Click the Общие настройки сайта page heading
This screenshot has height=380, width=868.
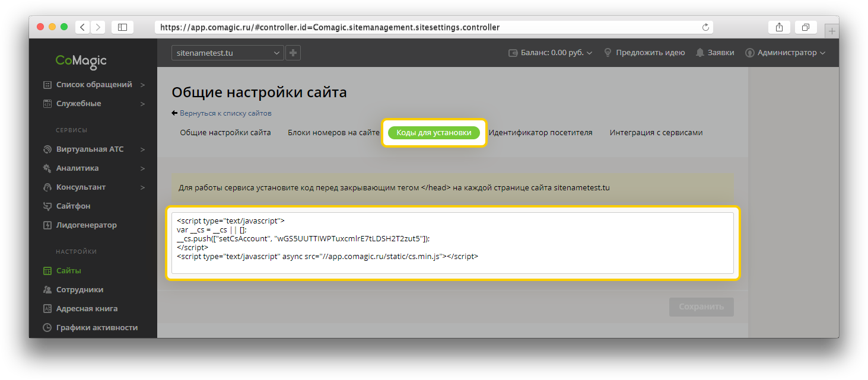coord(259,92)
